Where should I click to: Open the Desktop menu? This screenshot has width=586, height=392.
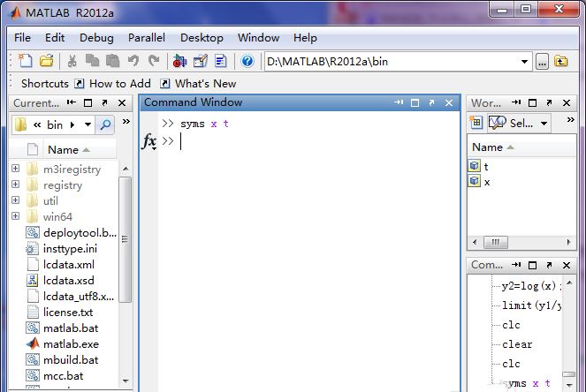pyautogui.click(x=202, y=38)
